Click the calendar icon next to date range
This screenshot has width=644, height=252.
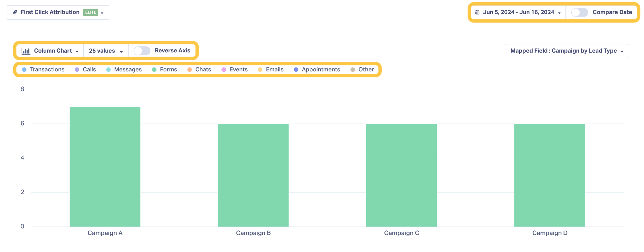477,12
